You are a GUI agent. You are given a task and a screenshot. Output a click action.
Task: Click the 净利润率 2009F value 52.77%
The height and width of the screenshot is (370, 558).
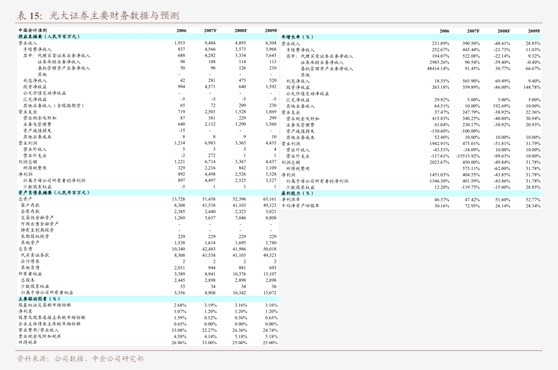pos(533,200)
